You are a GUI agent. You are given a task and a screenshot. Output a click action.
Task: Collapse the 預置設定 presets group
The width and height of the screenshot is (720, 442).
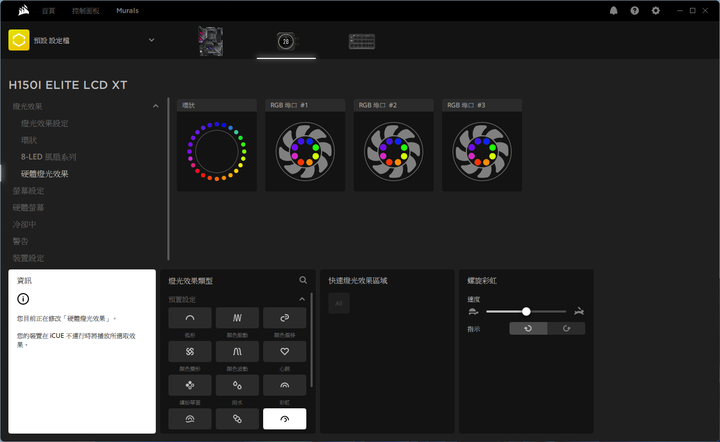[302, 299]
